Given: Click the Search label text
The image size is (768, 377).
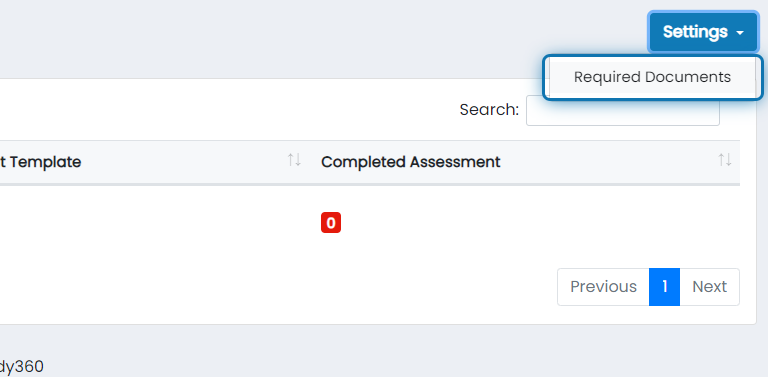Looking at the screenshot, I should [x=489, y=110].
